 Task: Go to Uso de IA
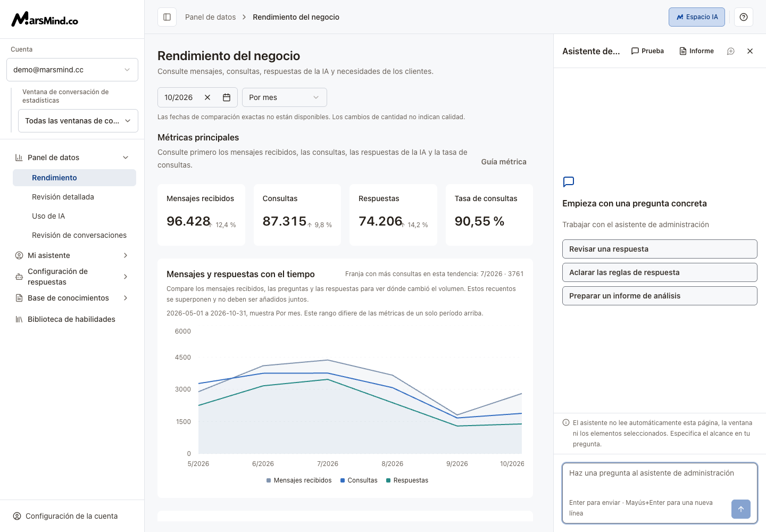click(74, 216)
